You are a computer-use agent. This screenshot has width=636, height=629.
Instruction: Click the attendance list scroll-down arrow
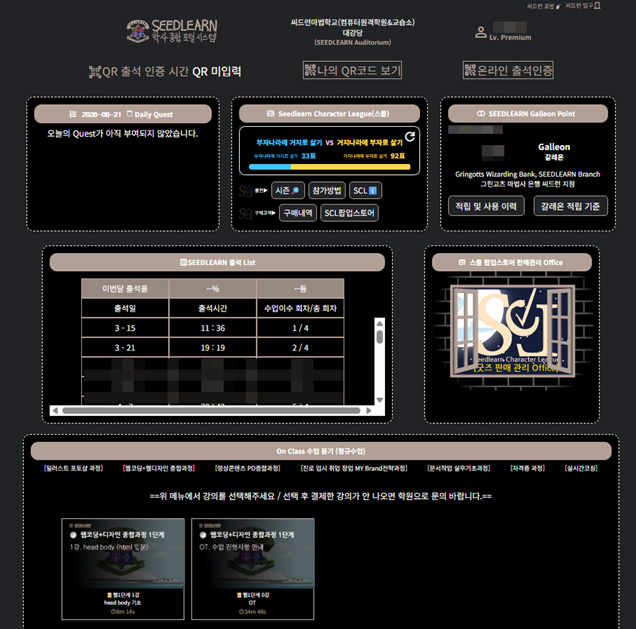point(380,400)
